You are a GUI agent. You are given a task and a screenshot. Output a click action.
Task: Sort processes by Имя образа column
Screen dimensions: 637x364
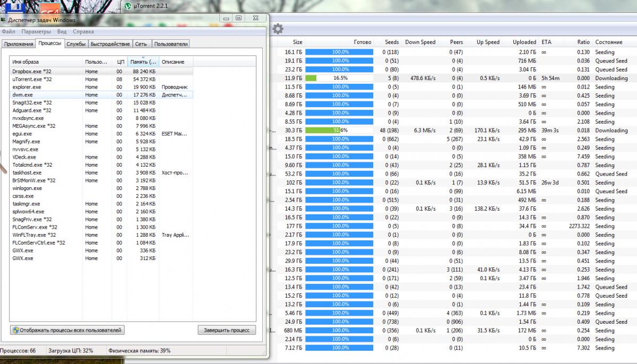tap(47, 62)
